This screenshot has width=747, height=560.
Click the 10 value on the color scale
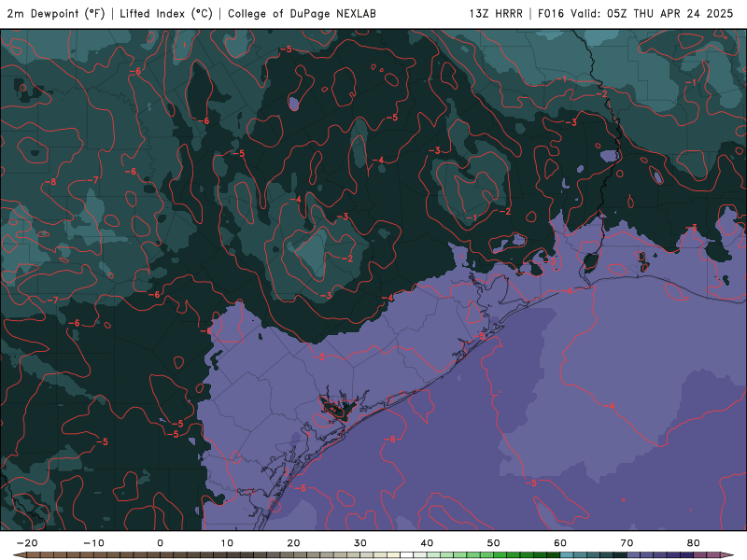pyautogui.click(x=227, y=543)
